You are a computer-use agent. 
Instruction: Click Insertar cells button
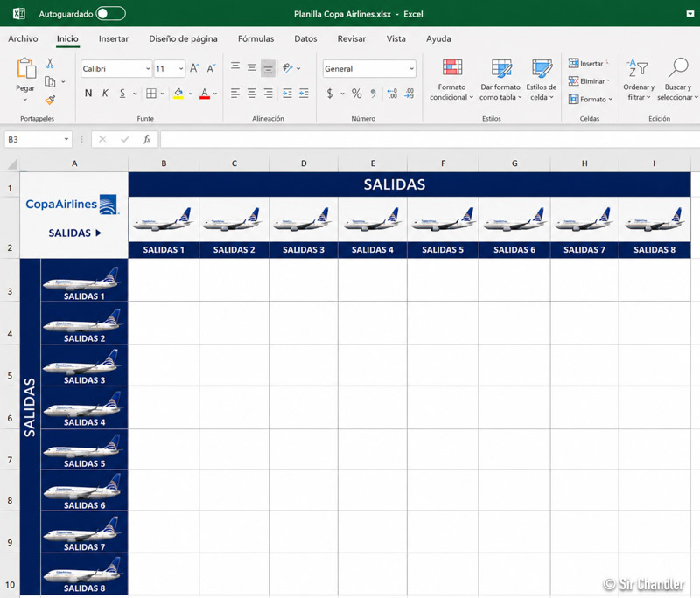pos(586,63)
